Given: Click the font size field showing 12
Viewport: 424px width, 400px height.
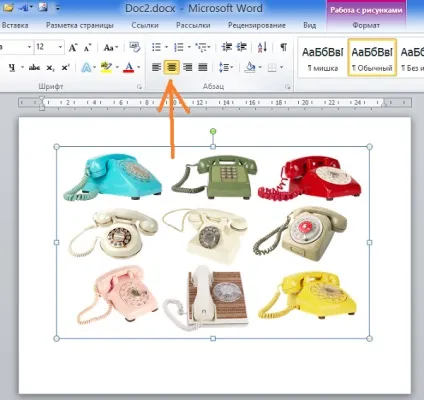Looking at the screenshot, I should [46, 47].
